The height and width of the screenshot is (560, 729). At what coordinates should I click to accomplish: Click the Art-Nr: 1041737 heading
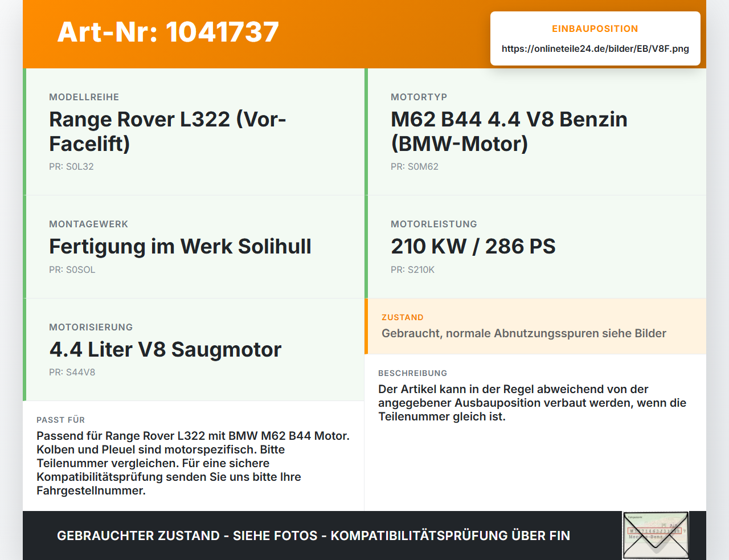pyautogui.click(x=168, y=32)
